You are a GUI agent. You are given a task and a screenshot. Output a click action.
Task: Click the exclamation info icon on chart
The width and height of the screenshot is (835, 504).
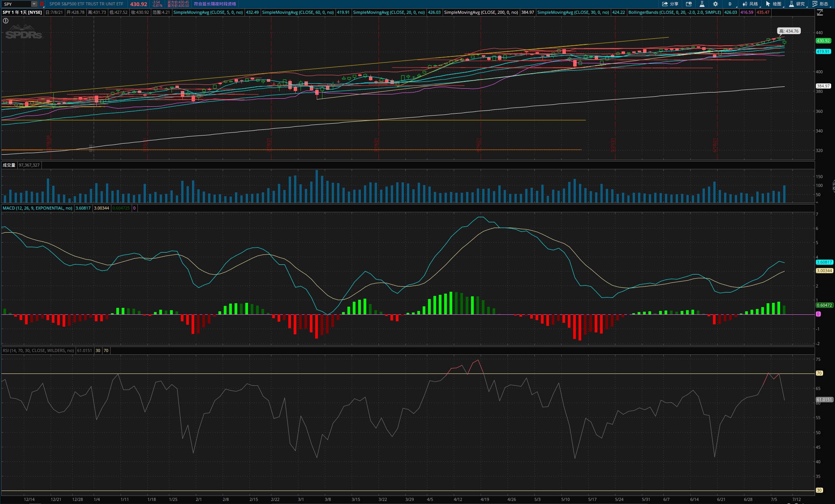pos(6,21)
